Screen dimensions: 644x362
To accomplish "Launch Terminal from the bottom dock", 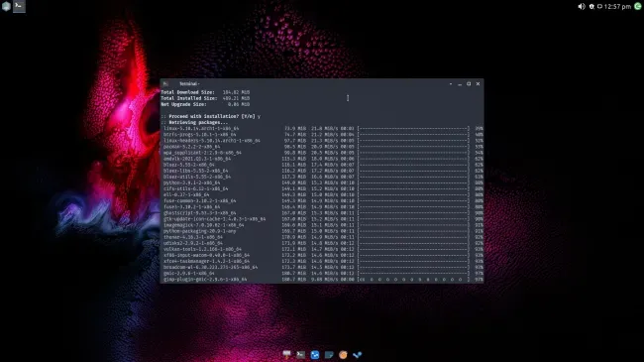I will coord(300,355).
